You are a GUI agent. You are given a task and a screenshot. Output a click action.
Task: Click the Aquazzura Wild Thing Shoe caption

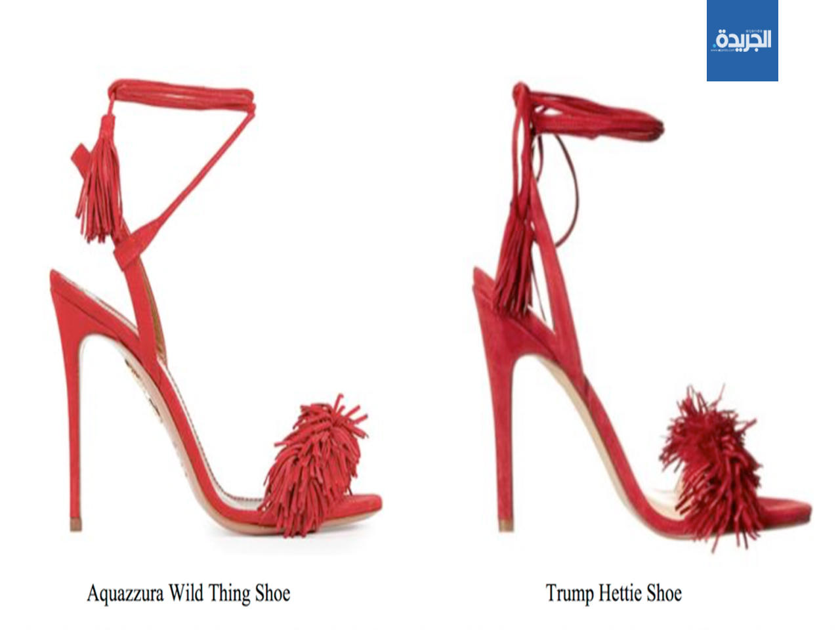point(188,593)
